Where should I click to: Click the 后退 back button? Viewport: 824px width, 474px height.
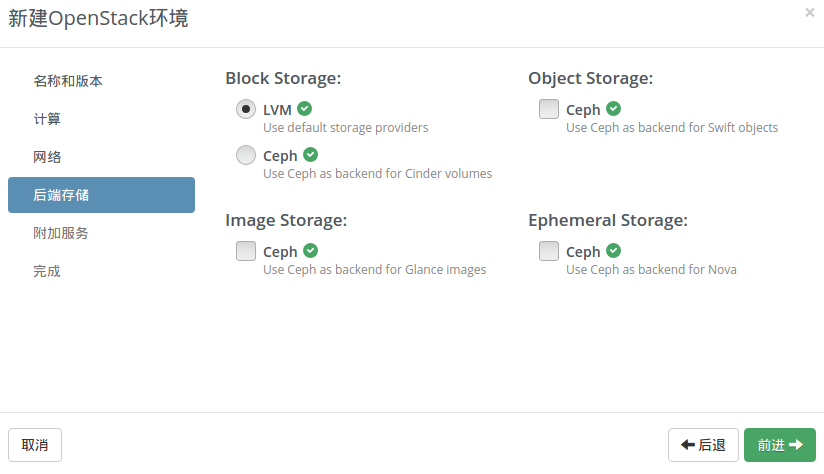point(703,445)
